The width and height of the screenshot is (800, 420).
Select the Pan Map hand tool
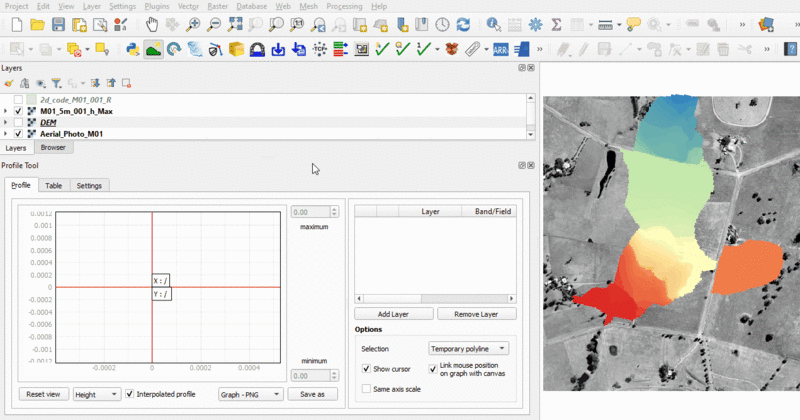151,24
